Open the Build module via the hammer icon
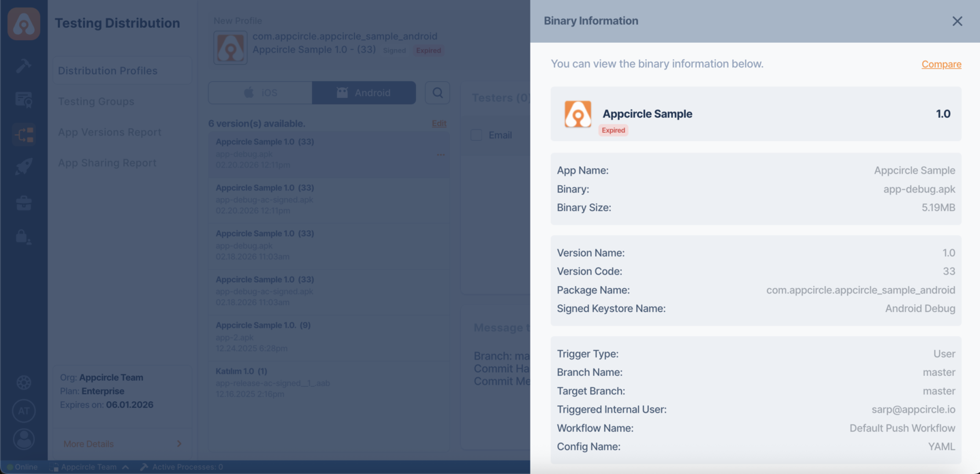Screen dimensions: 980x474 [x=23, y=66]
